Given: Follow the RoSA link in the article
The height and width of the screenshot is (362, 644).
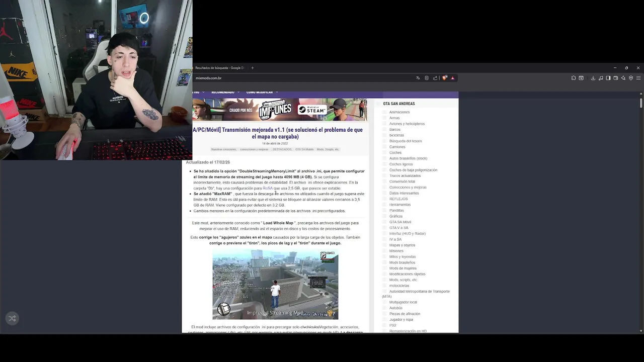Looking at the screenshot, I should (267, 189).
